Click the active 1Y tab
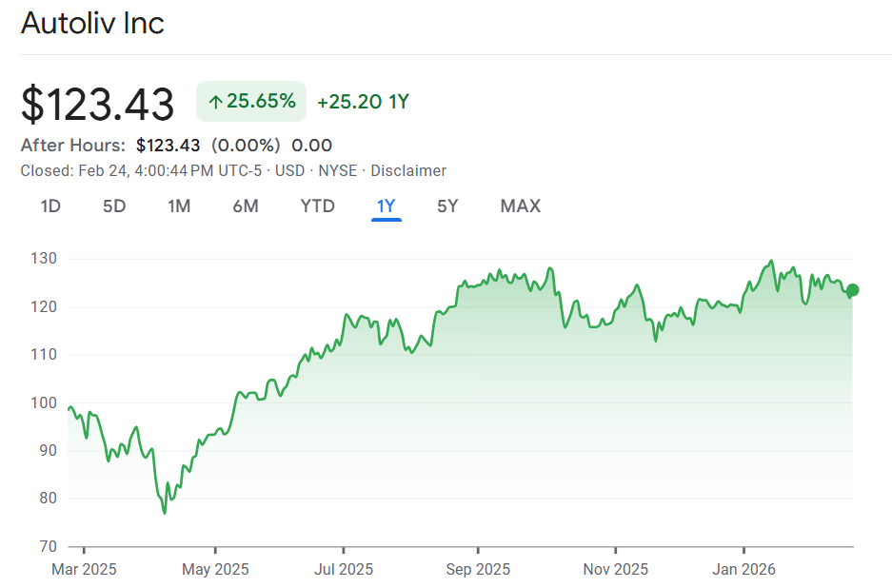Screen dimensions: 892x588 387,206
